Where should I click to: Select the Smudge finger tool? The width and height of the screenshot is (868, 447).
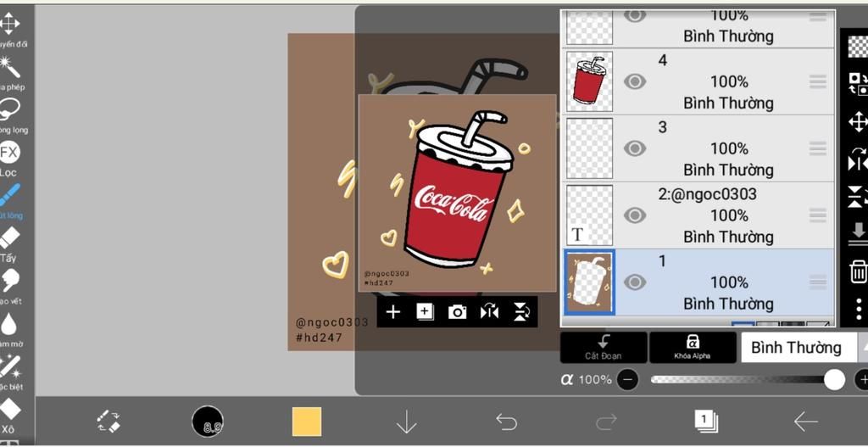pyautogui.click(x=10, y=281)
